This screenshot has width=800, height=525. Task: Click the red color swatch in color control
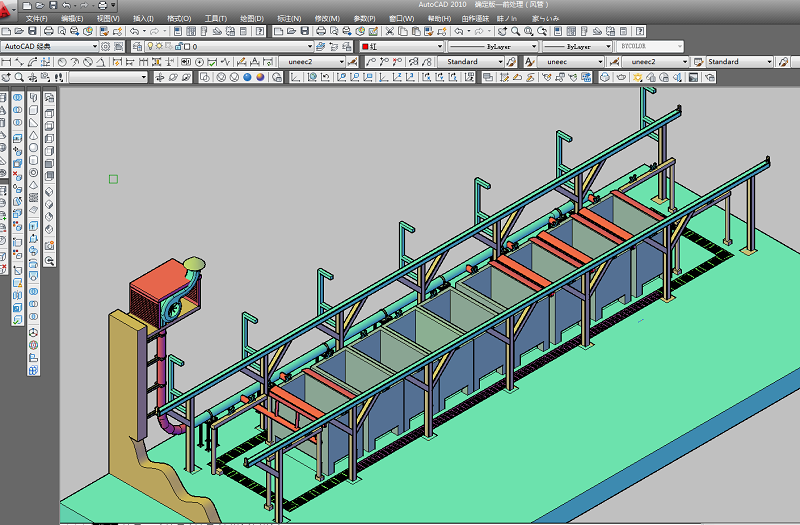click(x=366, y=46)
